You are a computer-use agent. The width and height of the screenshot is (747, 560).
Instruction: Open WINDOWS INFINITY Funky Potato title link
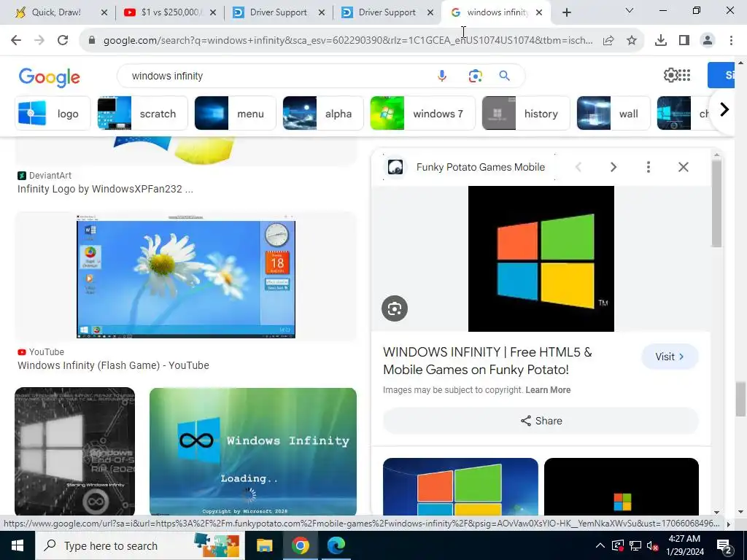click(488, 361)
